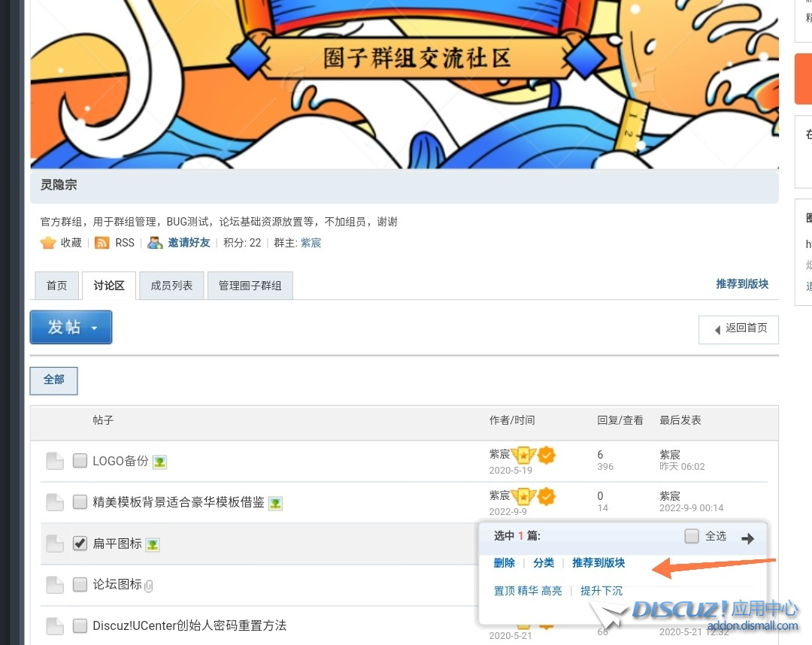
Task: Click the 邀请好友 people icon
Action: pos(155,243)
